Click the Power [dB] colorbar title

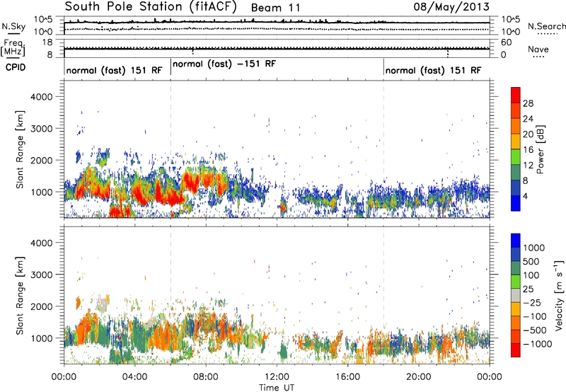pyautogui.click(x=540, y=149)
